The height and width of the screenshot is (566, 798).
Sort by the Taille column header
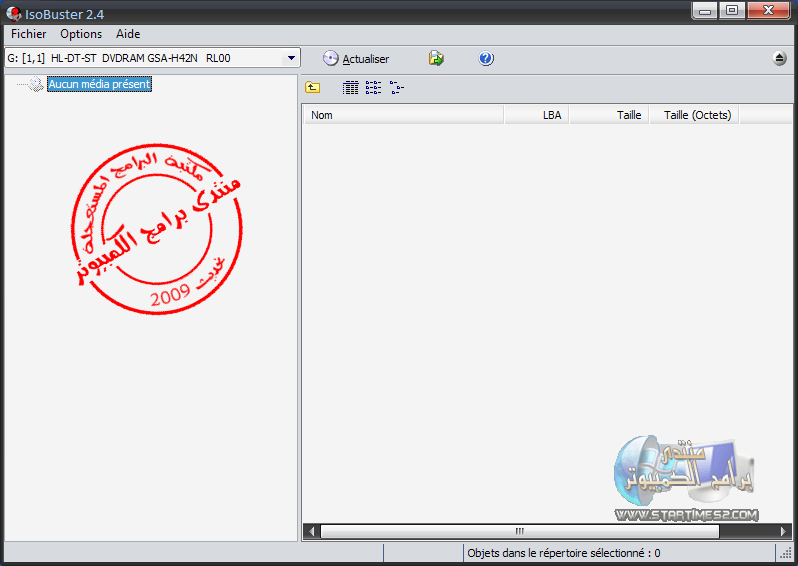[609, 115]
